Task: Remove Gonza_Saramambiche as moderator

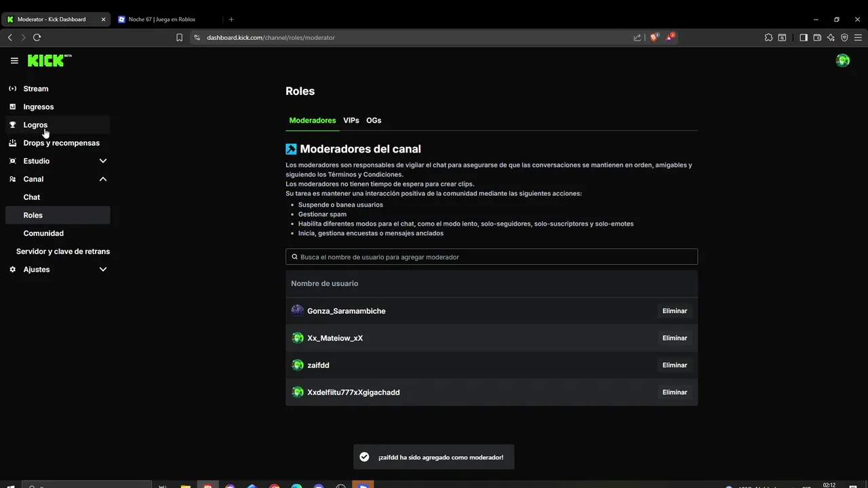Action: [675, 310]
